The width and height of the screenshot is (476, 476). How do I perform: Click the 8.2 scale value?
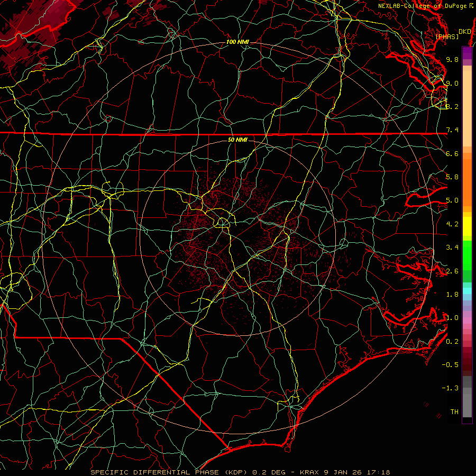(x=452, y=106)
